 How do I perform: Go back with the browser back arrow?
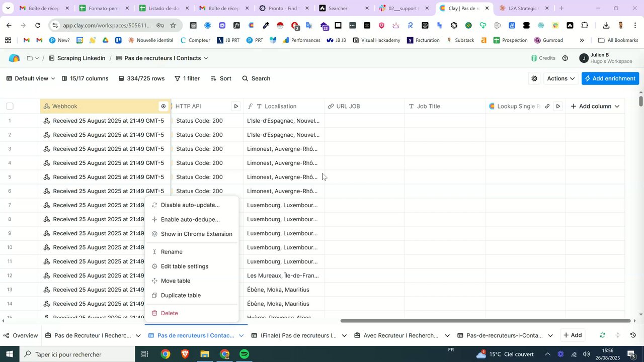(9, 26)
